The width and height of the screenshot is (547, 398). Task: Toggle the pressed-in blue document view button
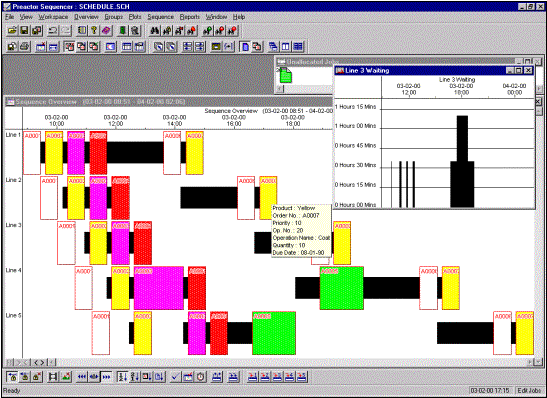pos(245,46)
